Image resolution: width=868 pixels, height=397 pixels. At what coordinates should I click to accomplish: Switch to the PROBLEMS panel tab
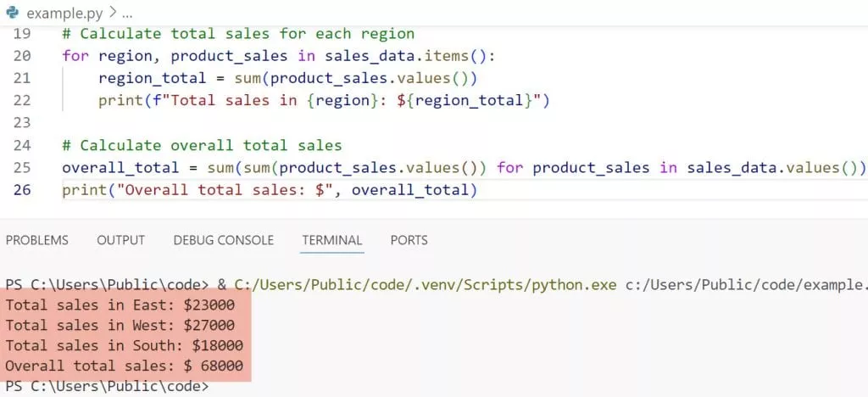pos(37,240)
